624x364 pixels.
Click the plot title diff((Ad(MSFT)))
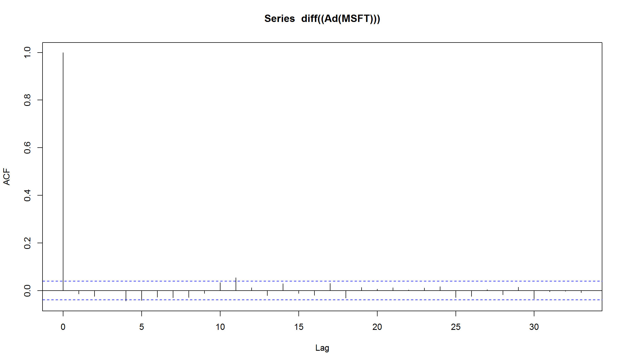point(322,19)
